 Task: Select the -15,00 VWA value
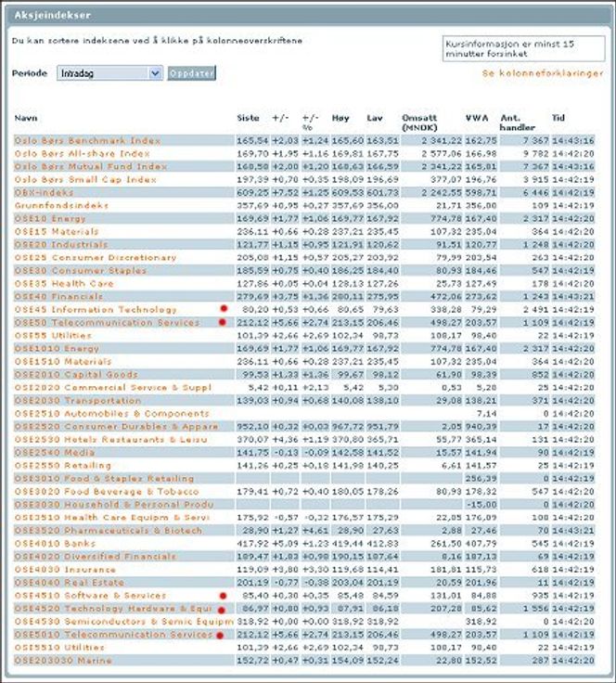click(481, 505)
